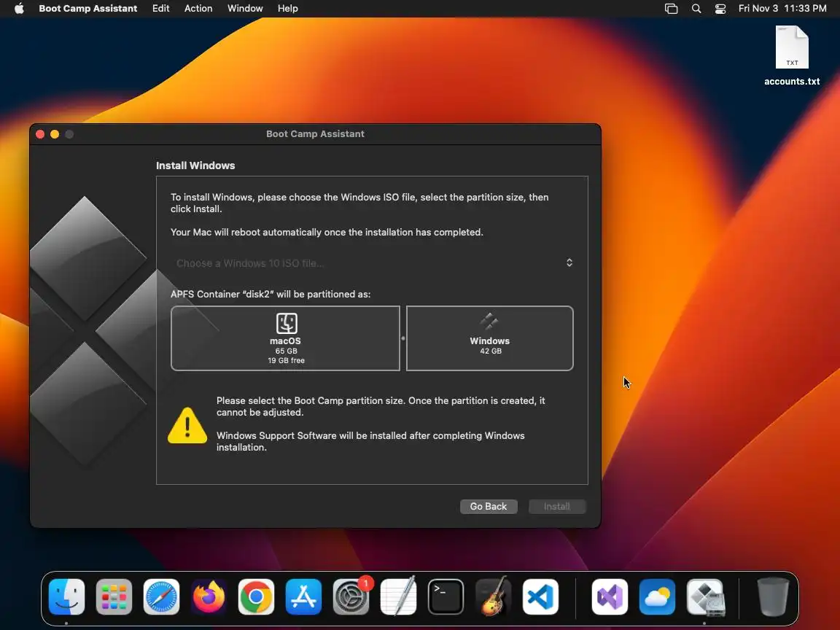The width and height of the screenshot is (840, 630).
Task: Launch Safari from the Dock
Action: [161, 596]
